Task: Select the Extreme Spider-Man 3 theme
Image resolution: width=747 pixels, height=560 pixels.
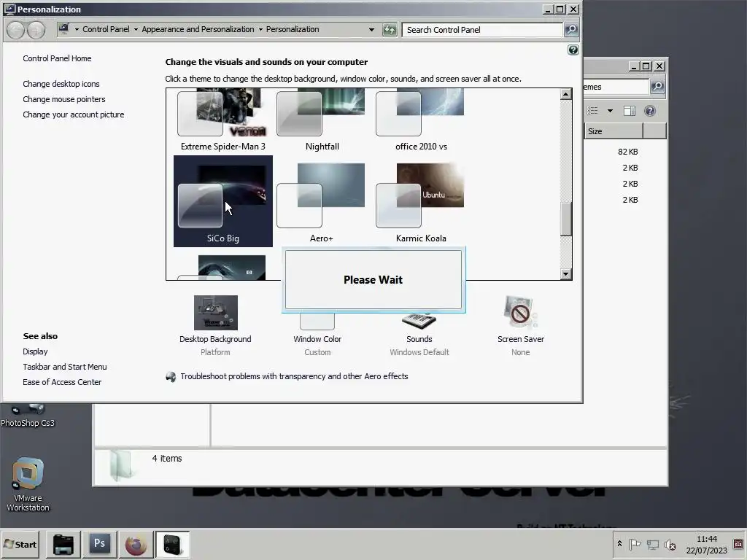Action: (x=223, y=121)
